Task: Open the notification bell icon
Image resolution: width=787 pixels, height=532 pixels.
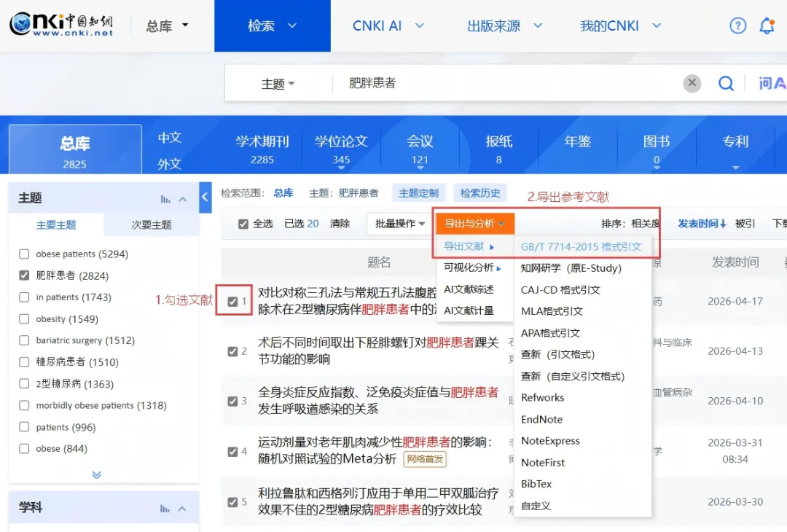Action: tap(767, 25)
